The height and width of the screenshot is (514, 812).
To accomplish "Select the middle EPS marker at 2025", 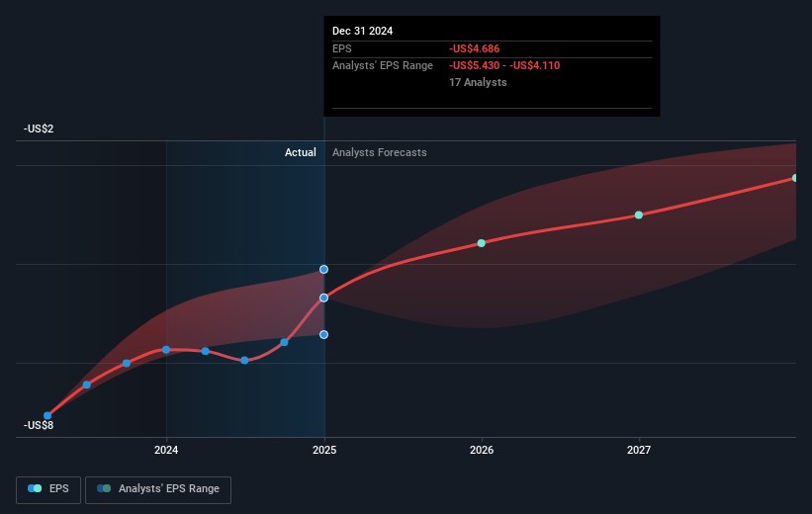I will (323, 298).
